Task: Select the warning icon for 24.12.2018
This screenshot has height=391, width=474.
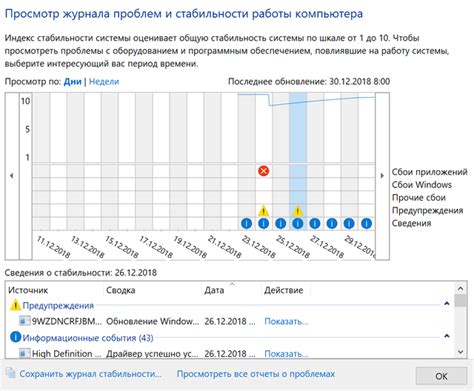Action: [x=263, y=211]
